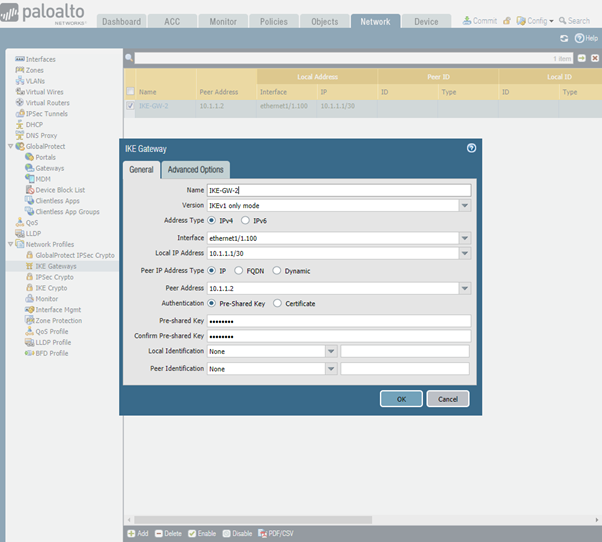Open the Local Identification dropdown
Viewport: 602px width, 542px height.
pyautogui.click(x=330, y=351)
